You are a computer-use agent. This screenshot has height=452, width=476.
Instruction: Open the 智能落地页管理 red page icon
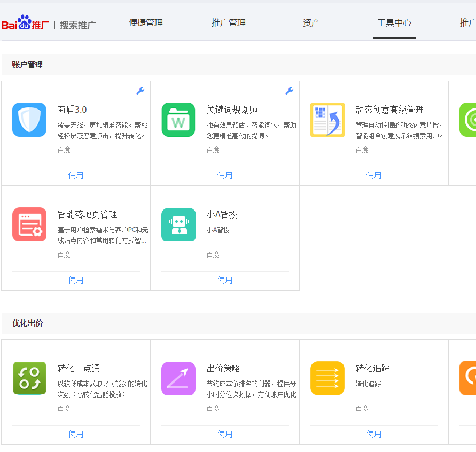click(29, 224)
